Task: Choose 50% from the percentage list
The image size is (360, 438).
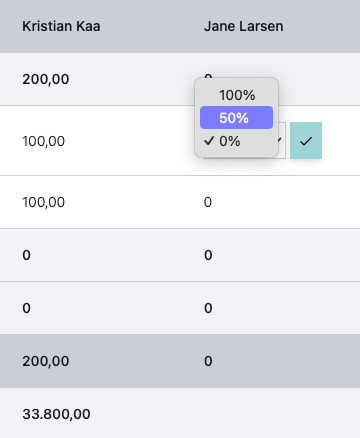Action: [236, 118]
